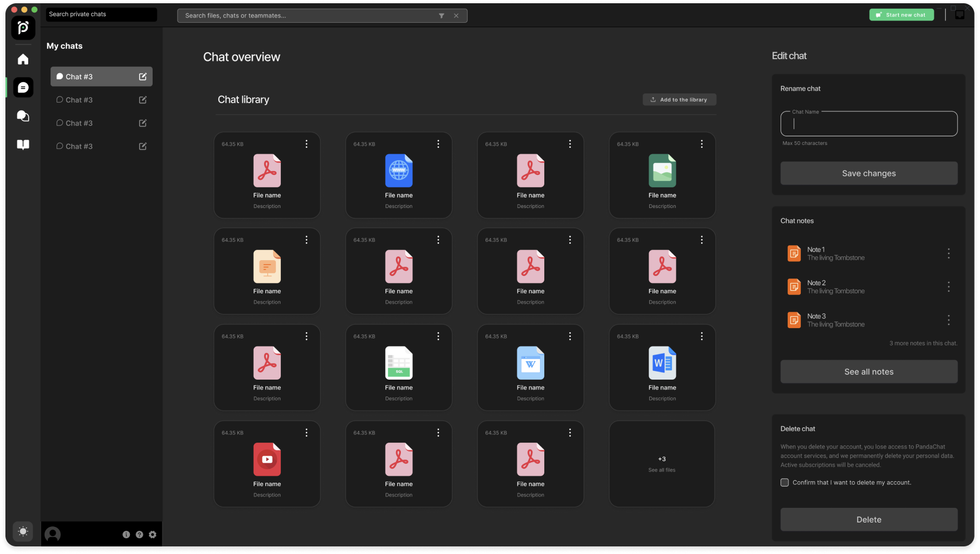Click the Note 1 orange note icon
This screenshot has width=980, height=554.
click(794, 254)
